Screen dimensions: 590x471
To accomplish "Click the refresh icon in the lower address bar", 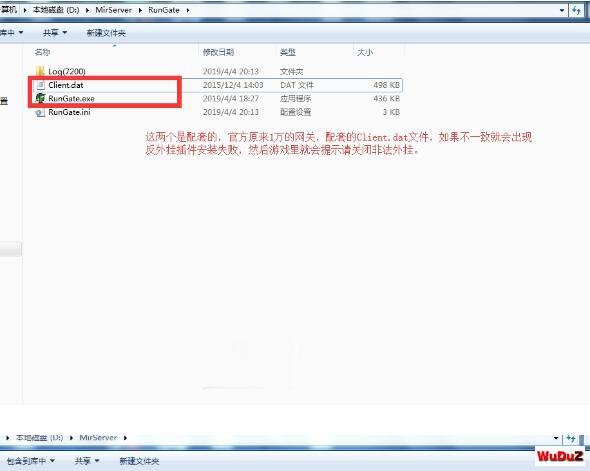I will click(x=571, y=438).
